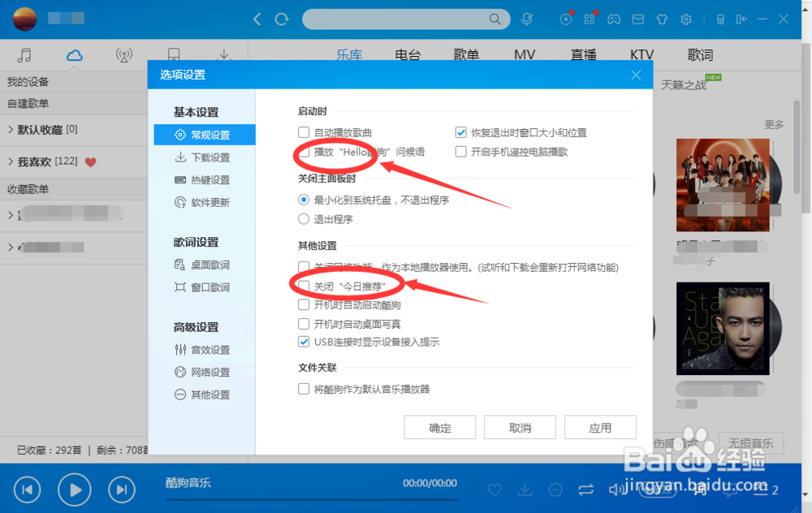Click the refresh icon in top bar
The height and width of the screenshot is (513, 812).
pos(282,19)
